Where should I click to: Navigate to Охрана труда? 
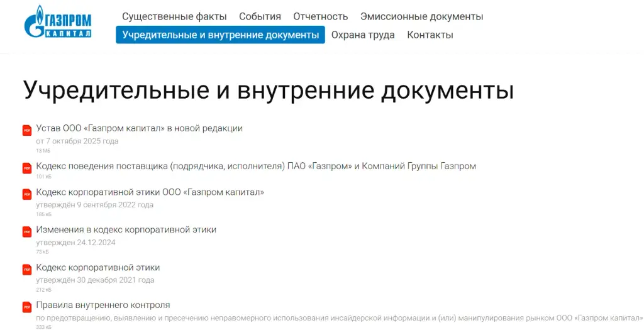[363, 35]
